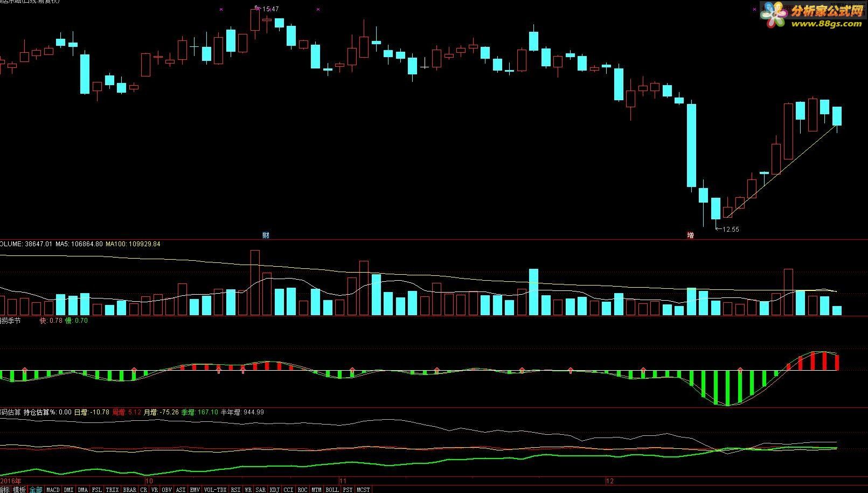
Task: Select the FSL indicator tab
Action: click(96, 490)
